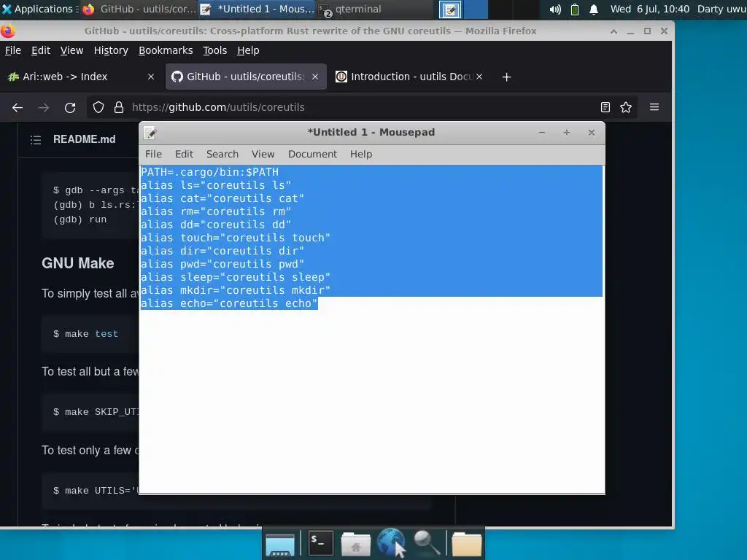Launch web browser from dock

click(x=391, y=542)
